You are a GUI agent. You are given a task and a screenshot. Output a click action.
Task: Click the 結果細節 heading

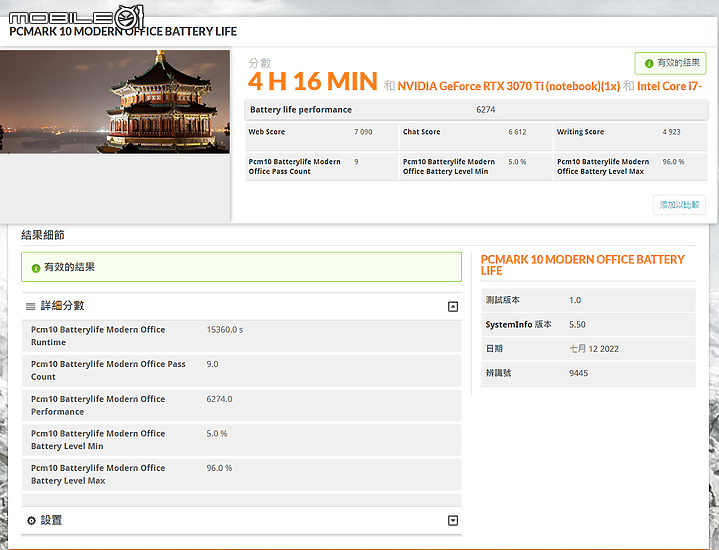tap(43, 235)
